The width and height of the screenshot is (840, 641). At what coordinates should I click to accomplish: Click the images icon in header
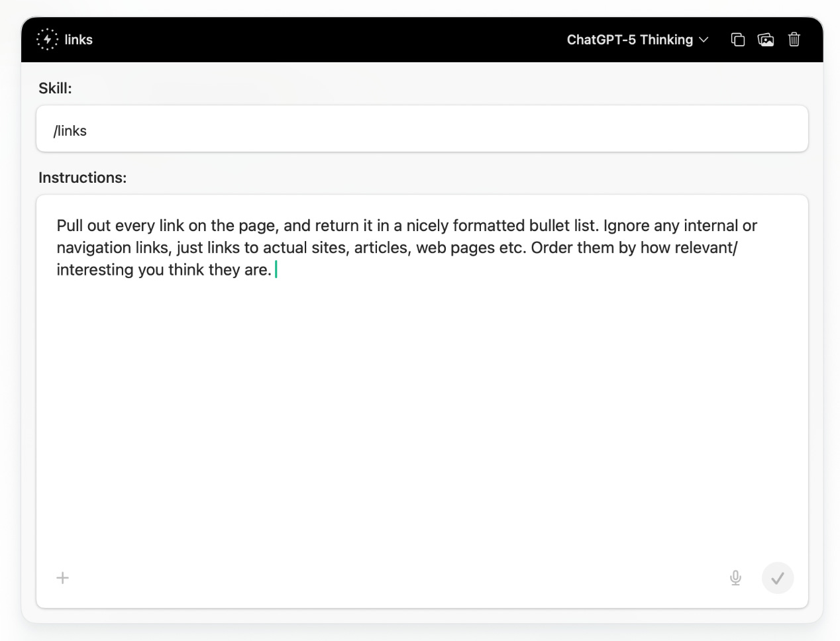[766, 40]
